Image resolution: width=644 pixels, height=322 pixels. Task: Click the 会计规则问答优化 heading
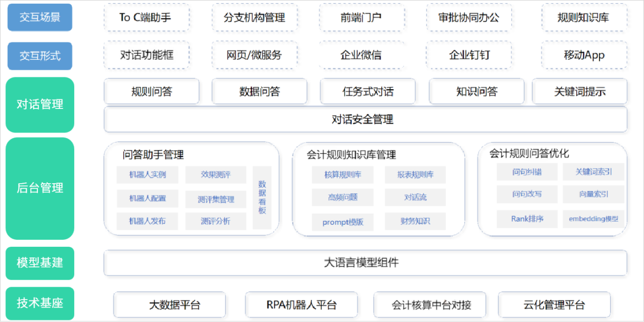529,154
